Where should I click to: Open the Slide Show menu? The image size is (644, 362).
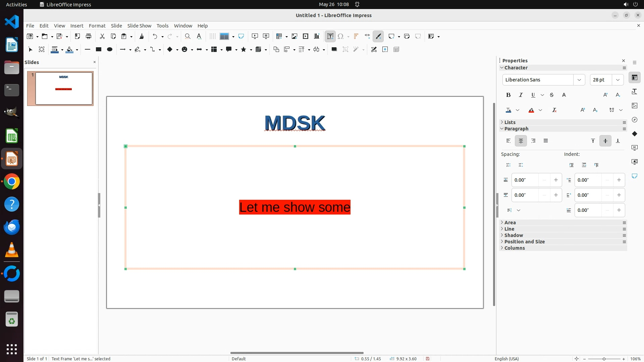[139, 25]
